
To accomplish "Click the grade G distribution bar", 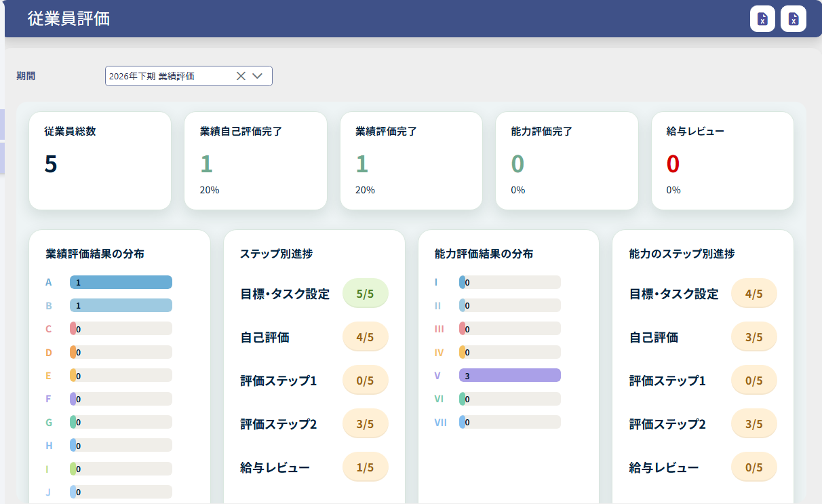I will (121, 422).
